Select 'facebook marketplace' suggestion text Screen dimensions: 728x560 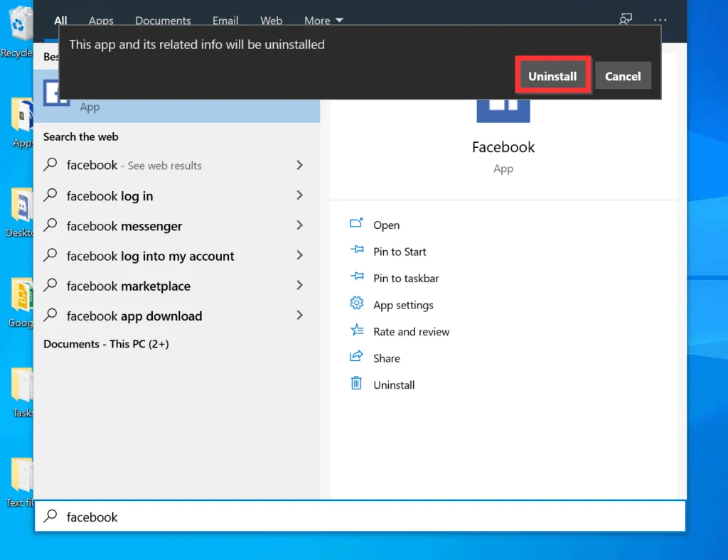click(128, 286)
